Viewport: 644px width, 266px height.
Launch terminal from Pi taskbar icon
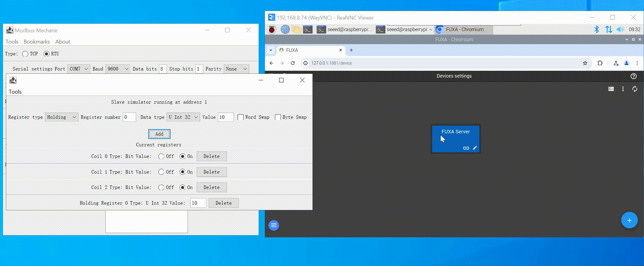click(x=308, y=30)
